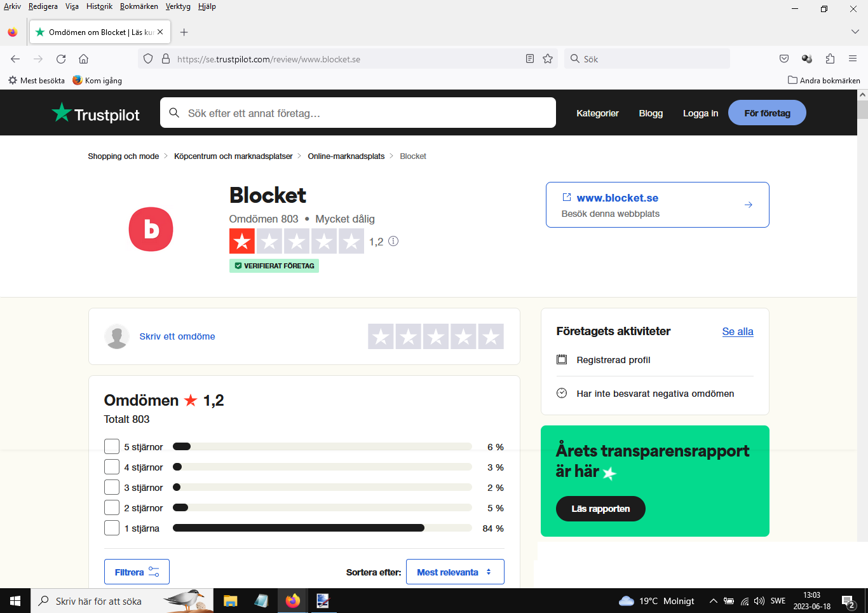Image resolution: width=868 pixels, height=613 pixels.
Task: Toggle reader view icon in address bar
Action: tap(530, 59)
